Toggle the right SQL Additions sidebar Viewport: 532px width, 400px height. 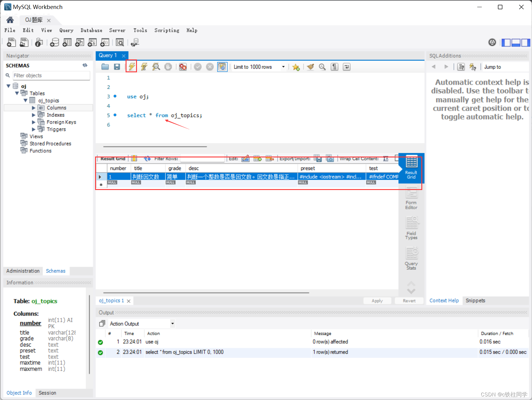coord(525,42)
